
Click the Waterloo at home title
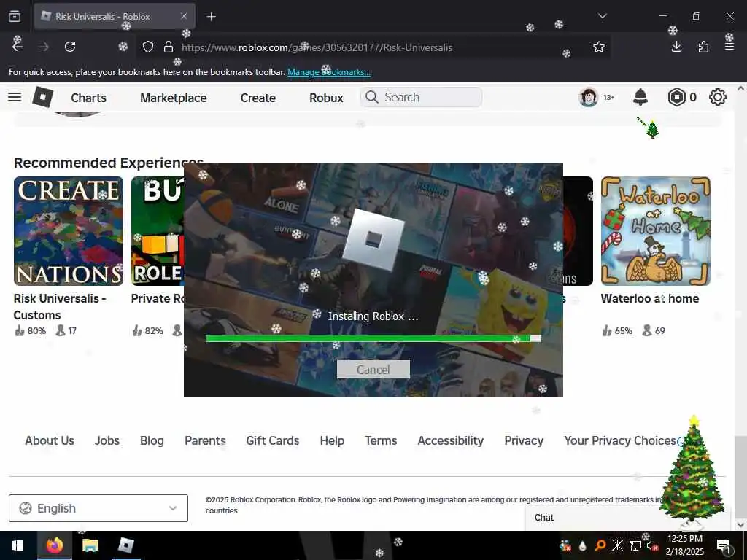point(650,298)
